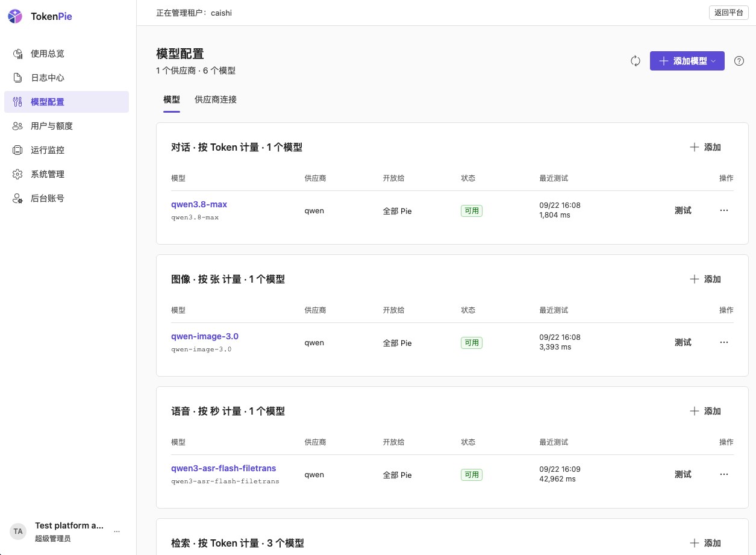This screenshot has width=756, height=555.
Task: Click the 3,393 ms latency value
Action: click(x=555, y=347)
